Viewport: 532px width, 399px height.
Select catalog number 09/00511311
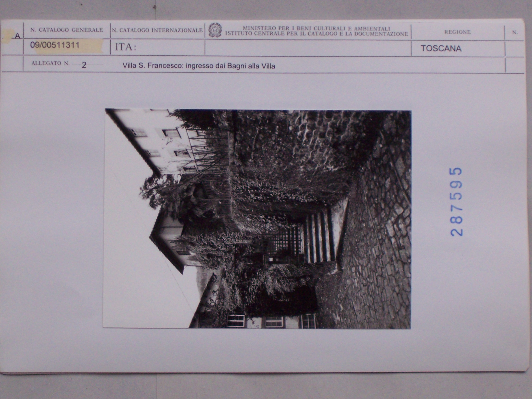(55, 45)
